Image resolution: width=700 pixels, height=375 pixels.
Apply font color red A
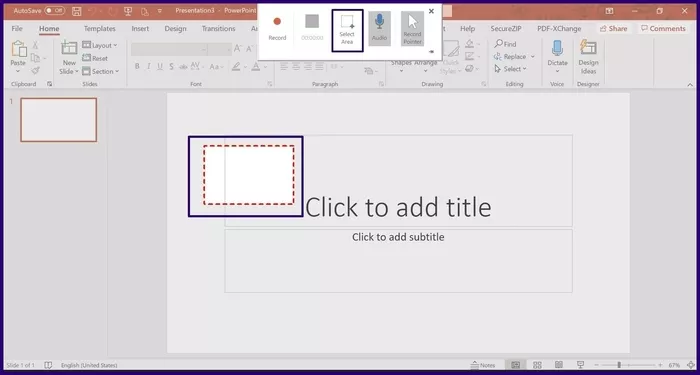click(255, 67)
